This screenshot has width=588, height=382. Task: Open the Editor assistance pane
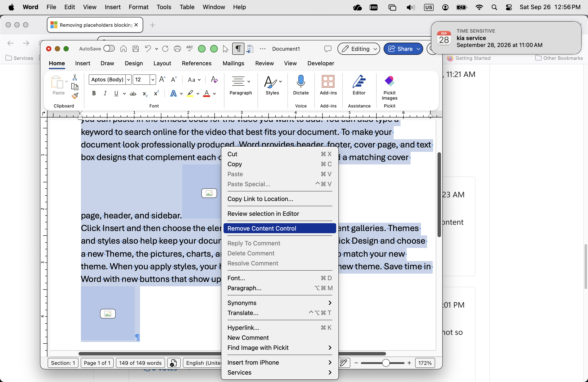click(359, 85)
